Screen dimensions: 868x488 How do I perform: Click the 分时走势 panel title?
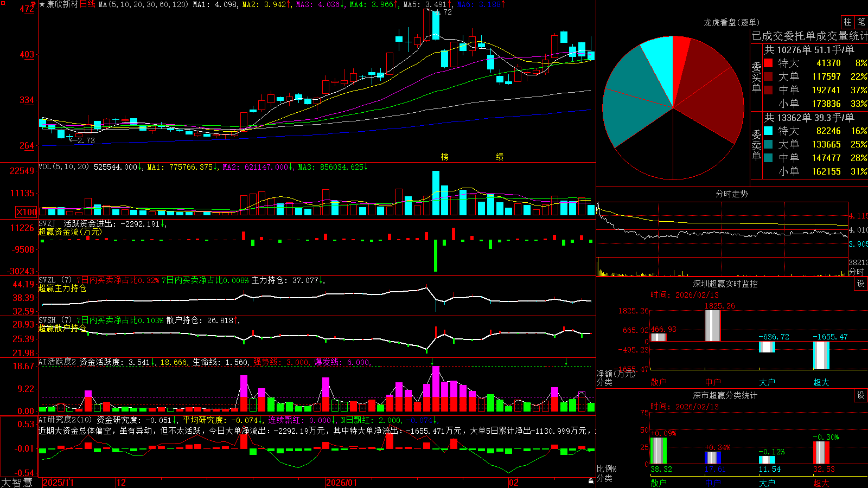[732, 194]
